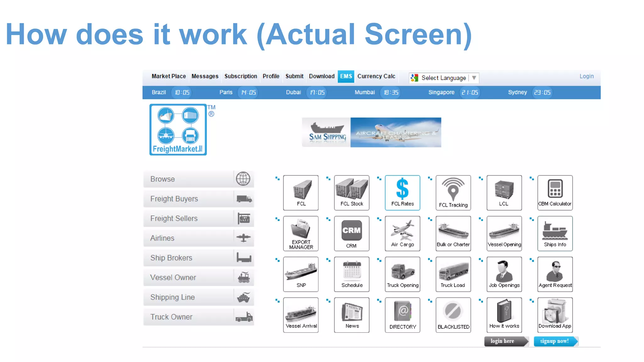This screenshot has width=644, height=362.
Task: Open the Export Manager folder icon
Action: click(301, 233)
